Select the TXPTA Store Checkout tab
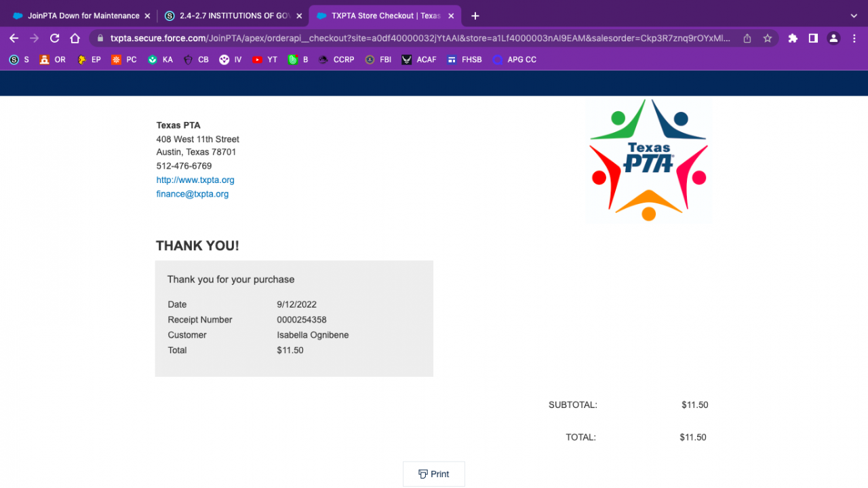Image resolution: width=868 pixels, height=488 pixels. 385,16
